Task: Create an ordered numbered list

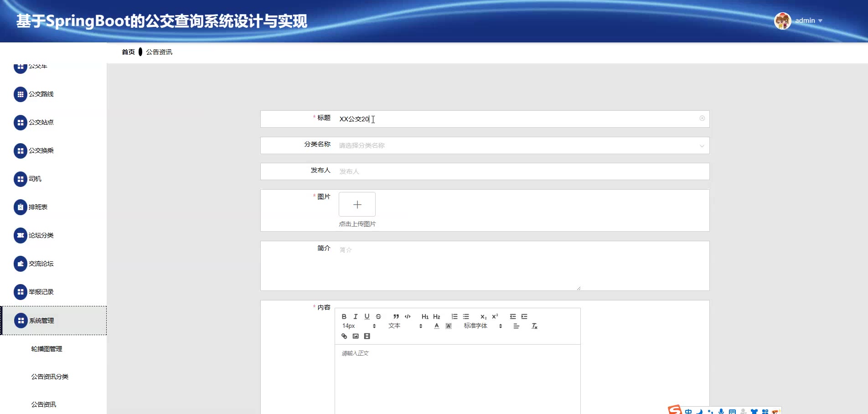Action: [x=455, y=316]
